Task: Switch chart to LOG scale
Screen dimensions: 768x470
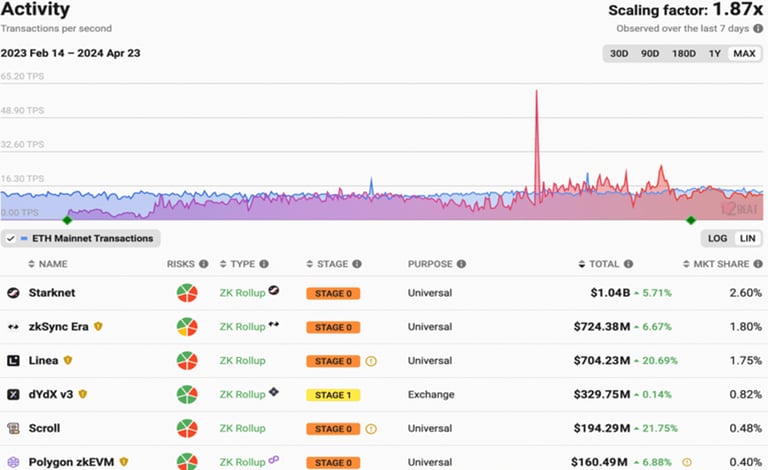Action: point(717,238)
